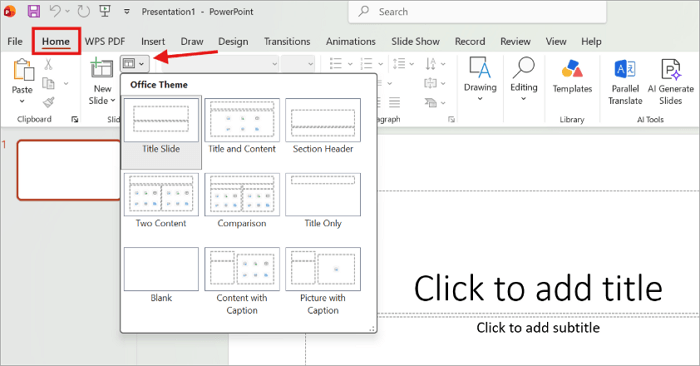Click the layout gallery resize grip
The height and width of the screenshot is (366, 700).
372,329
